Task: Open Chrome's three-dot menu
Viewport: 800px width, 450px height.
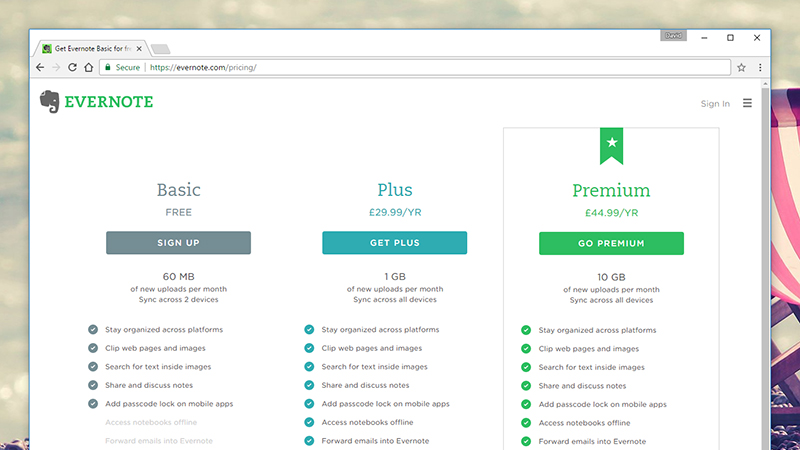Action: [x=760, y=67]
